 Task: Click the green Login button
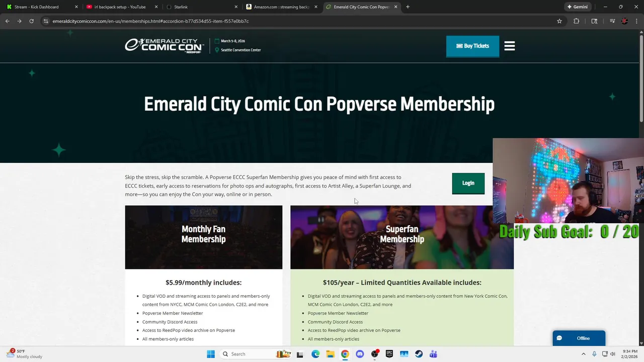tap(468, 183)
